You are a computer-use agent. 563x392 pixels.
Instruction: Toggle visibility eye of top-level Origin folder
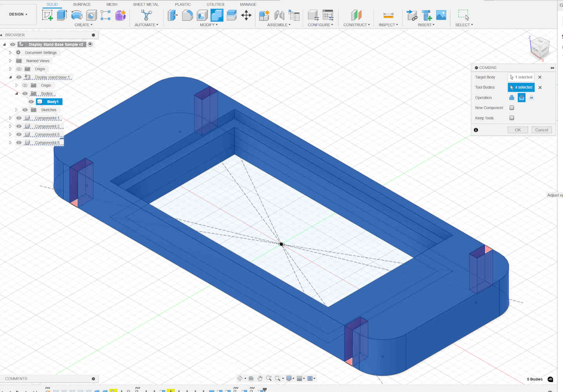click(19, 69)
